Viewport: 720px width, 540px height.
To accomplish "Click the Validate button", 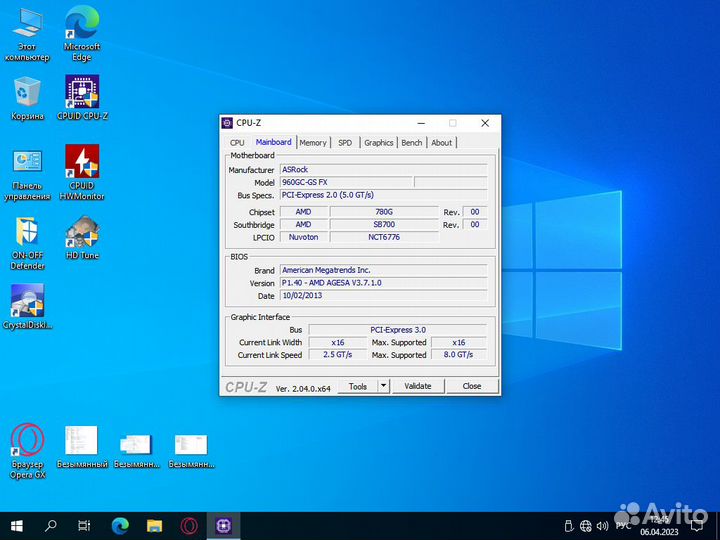I will tap(418, 386).
